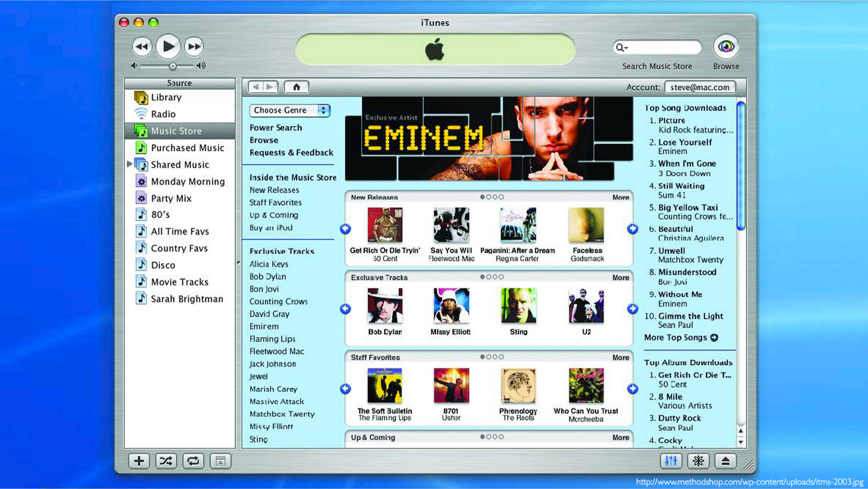This screenshot has height=489, width=868.
Task: Turn on the visualizer
Action: click(698, 461)
